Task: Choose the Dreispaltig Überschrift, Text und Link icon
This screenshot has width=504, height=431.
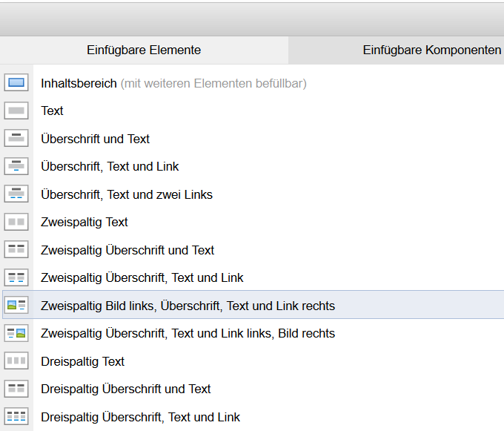Action: click(x=16, y=417)
